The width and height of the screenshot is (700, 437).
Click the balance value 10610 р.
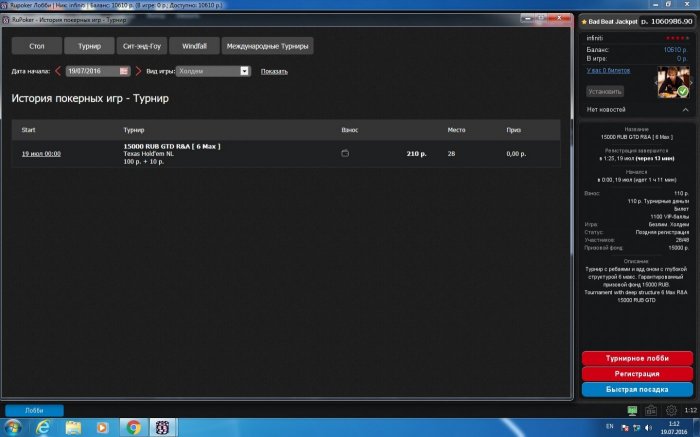coord(675,50)
